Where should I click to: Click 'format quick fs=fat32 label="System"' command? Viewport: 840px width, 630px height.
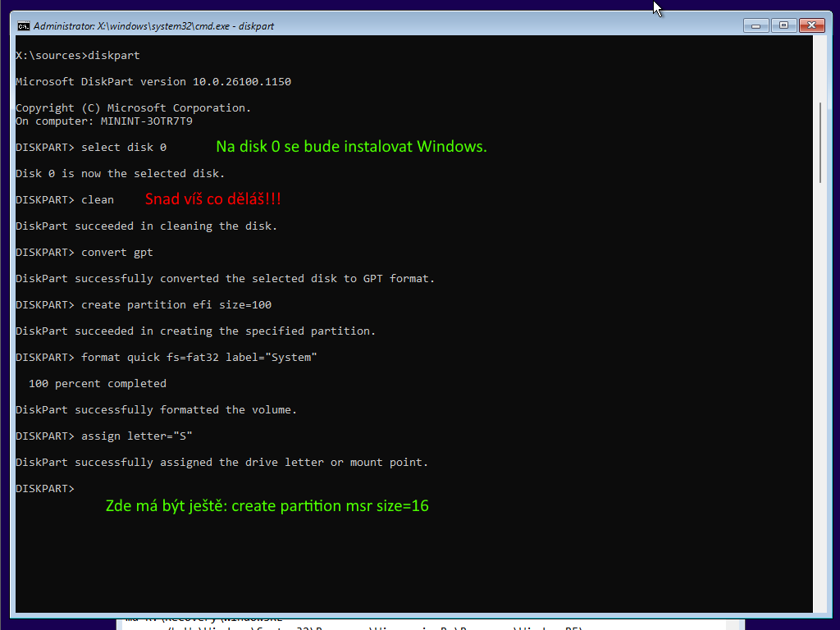199,357
